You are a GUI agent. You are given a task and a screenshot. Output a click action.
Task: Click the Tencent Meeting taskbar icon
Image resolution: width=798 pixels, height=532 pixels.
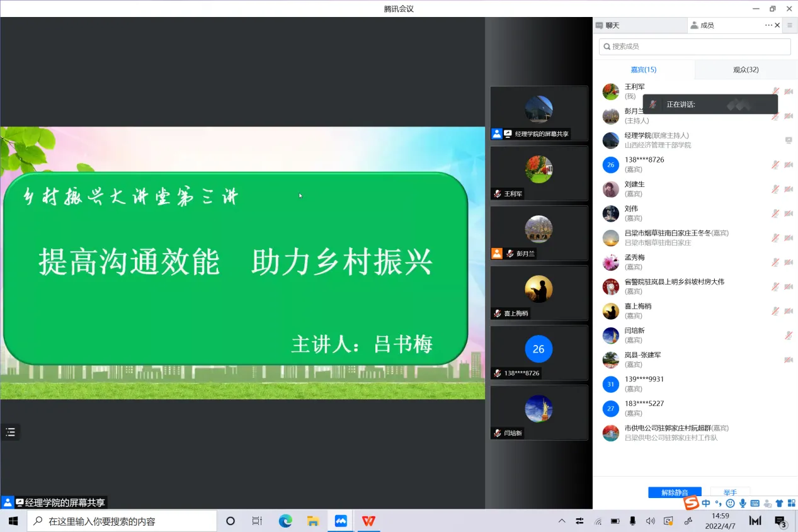point(341,521)
